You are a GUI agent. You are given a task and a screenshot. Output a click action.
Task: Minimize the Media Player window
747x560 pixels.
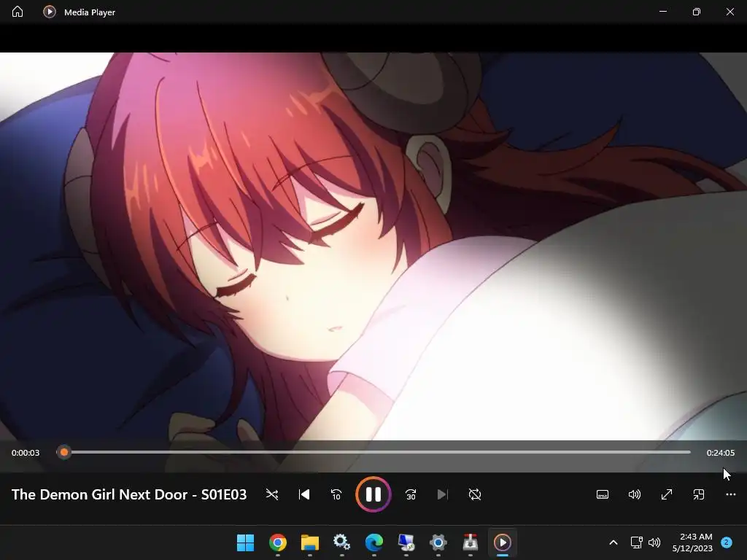pos(663,12)
